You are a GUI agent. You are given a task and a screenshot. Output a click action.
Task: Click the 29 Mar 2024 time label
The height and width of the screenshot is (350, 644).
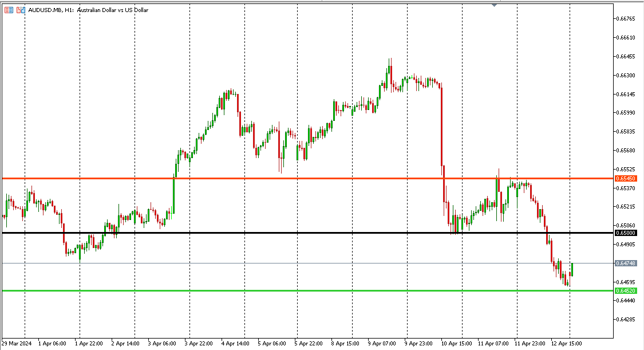coord(17,344)
